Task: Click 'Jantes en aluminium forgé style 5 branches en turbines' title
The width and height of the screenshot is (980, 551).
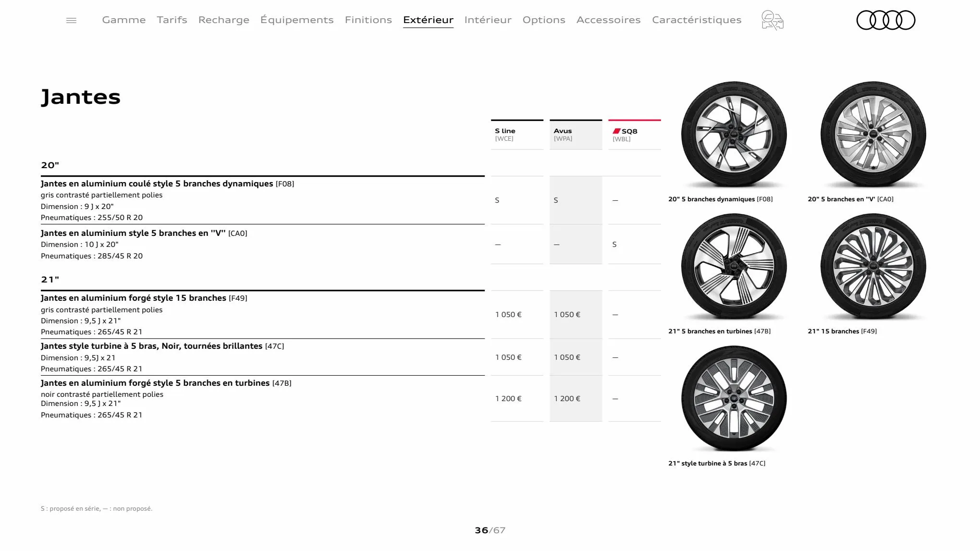Action: pos(166,383)
